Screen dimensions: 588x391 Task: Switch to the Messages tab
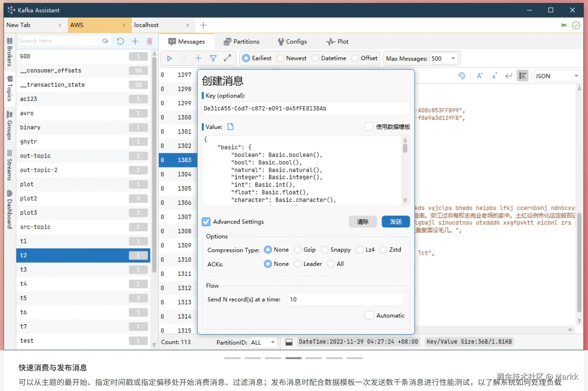(x=187, y=41)
